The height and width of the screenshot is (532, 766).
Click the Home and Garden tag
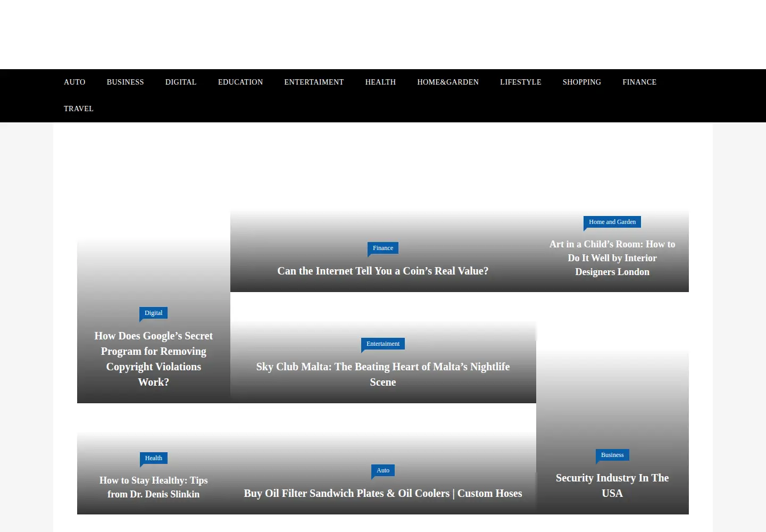click(x=612, y=222)
